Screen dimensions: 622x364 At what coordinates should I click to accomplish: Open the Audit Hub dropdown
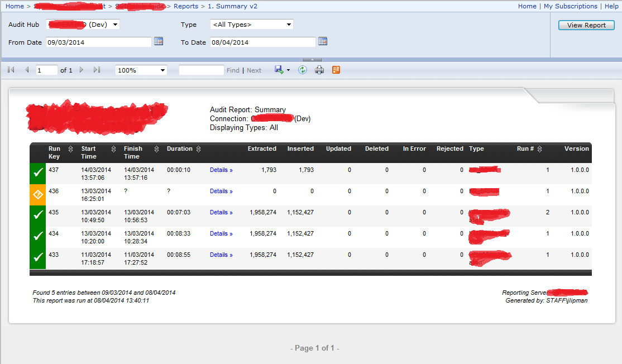click(115, 25)
